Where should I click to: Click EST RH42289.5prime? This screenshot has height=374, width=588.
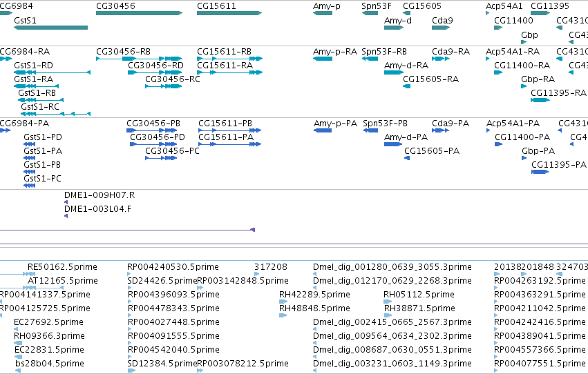click(x=314, y=295)
